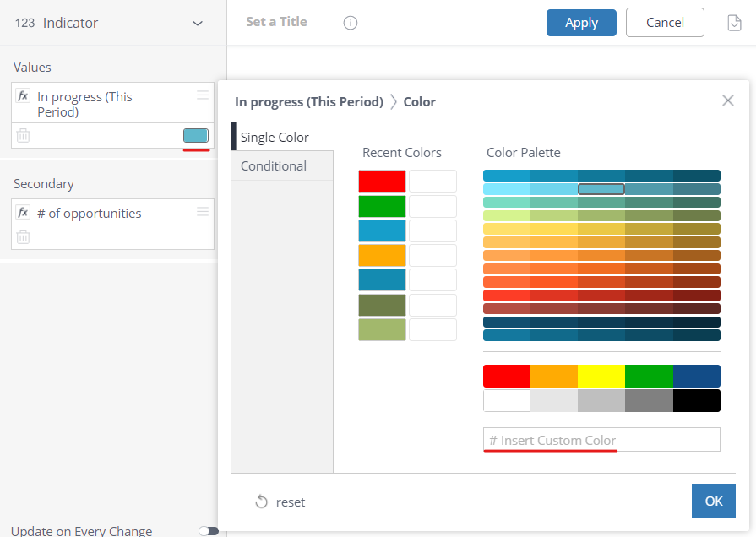Screen dimensions: 756x537
Task: Click fx icon for In progress value
Action: pos(24,96)
